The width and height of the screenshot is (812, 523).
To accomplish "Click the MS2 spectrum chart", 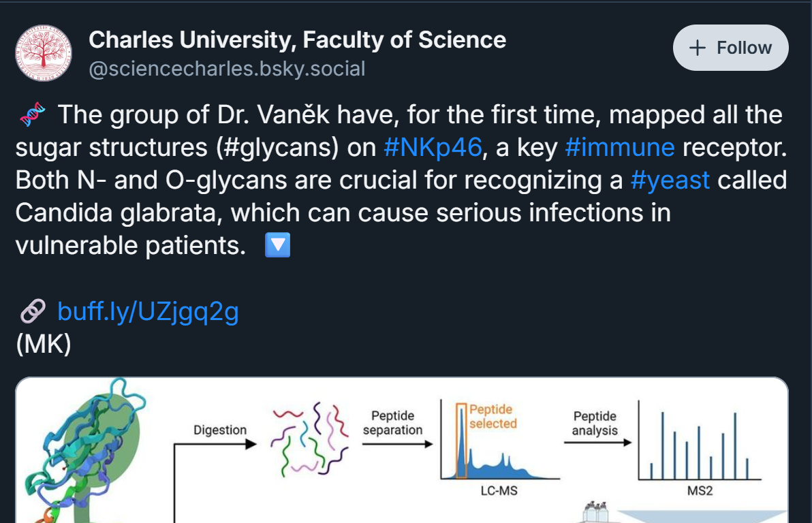I will coord(699,440).
